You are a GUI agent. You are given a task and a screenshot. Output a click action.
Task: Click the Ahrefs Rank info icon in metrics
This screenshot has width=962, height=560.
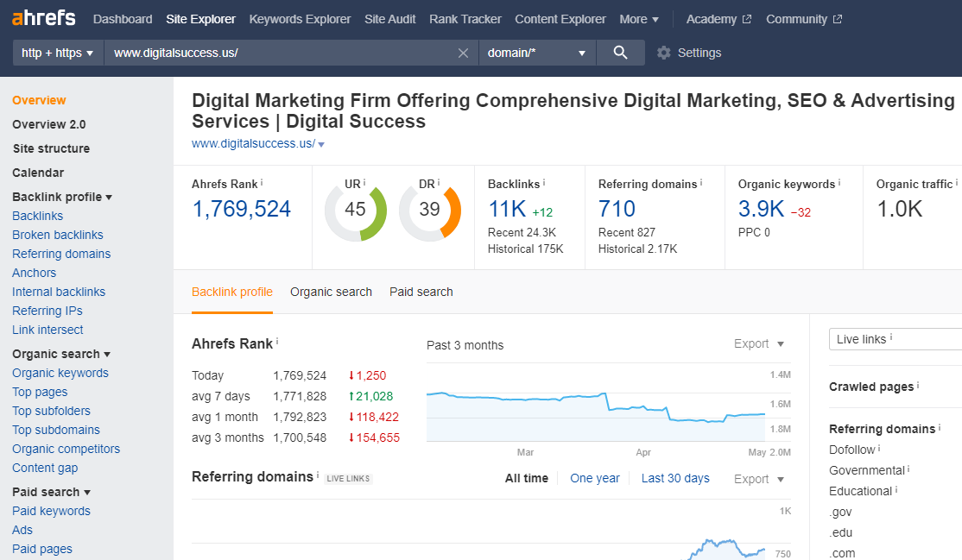point(262,182)
